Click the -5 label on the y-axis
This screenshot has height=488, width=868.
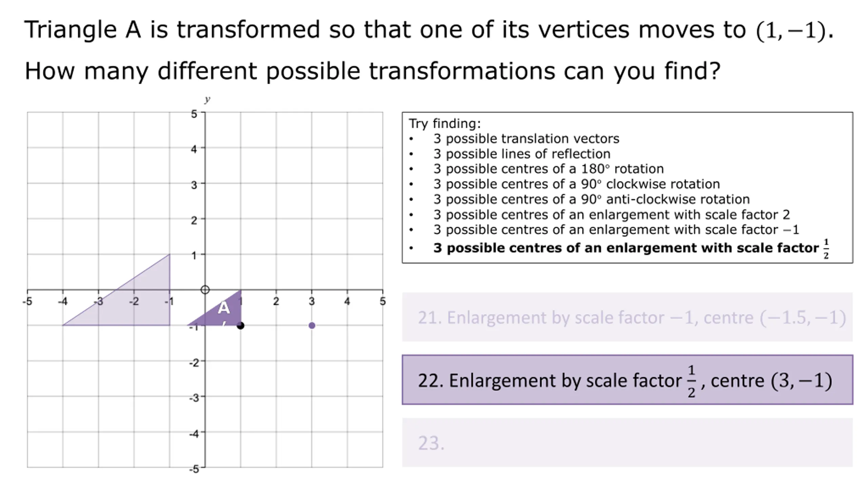tap(194, 469)
